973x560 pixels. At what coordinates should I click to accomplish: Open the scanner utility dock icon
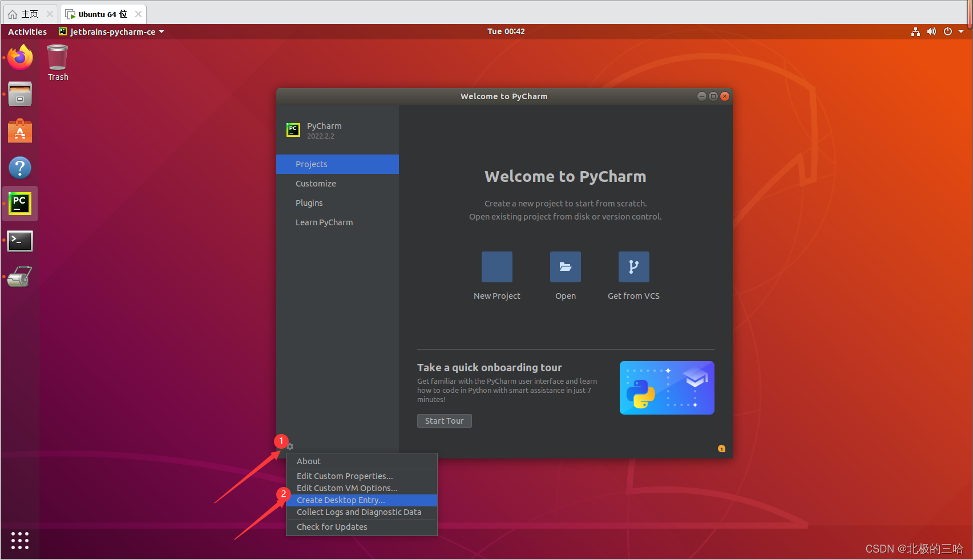click(20, 277)
